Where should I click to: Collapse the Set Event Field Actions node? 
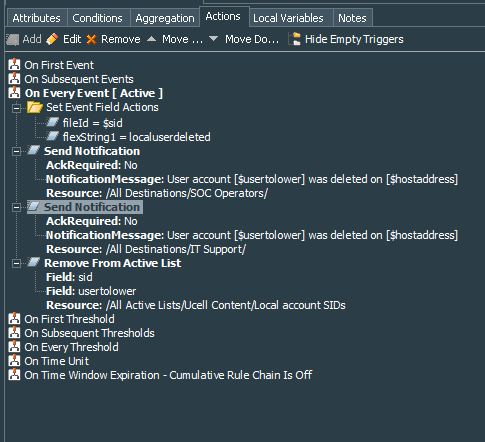pos(16,108)
